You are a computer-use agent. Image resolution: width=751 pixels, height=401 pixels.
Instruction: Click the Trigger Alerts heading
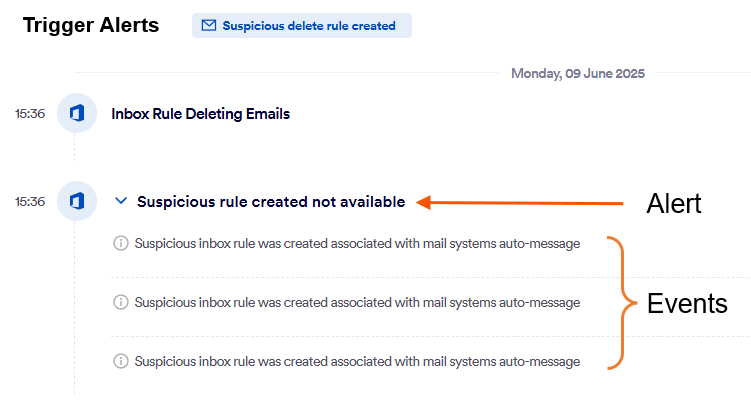coord(90,26)
